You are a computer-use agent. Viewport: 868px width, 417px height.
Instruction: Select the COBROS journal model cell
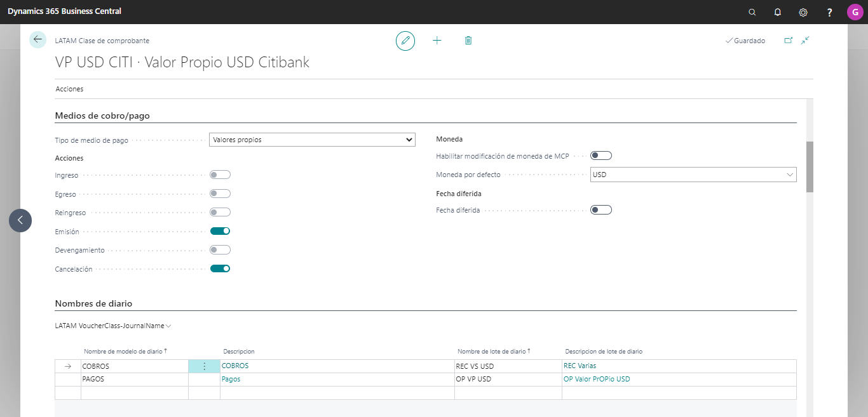(x=135, y=366)
